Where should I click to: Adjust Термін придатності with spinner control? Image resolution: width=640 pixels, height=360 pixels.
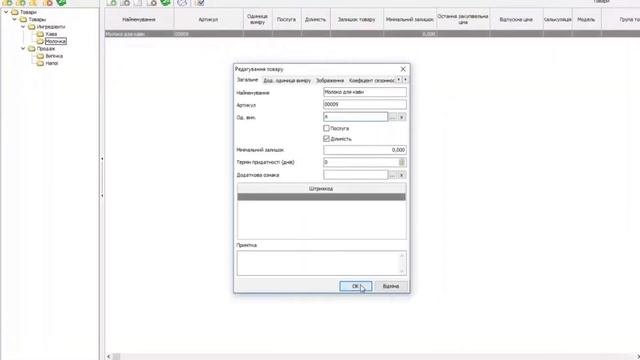click(402, 162)
